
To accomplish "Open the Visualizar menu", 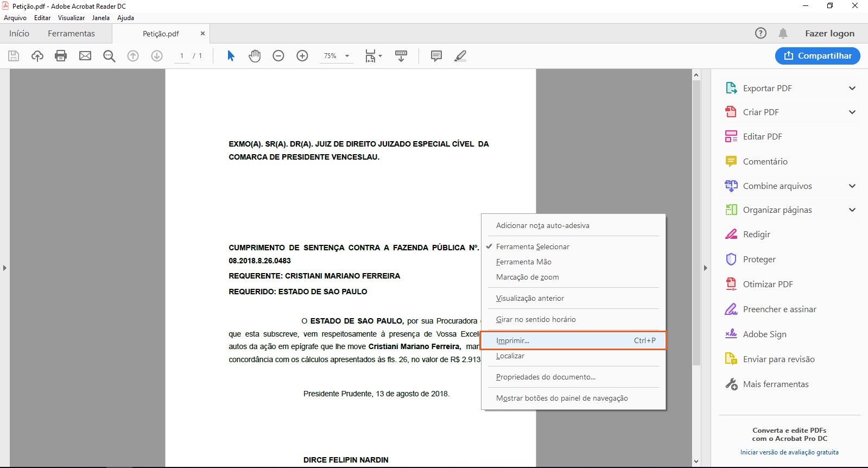I will pos(72,18).
